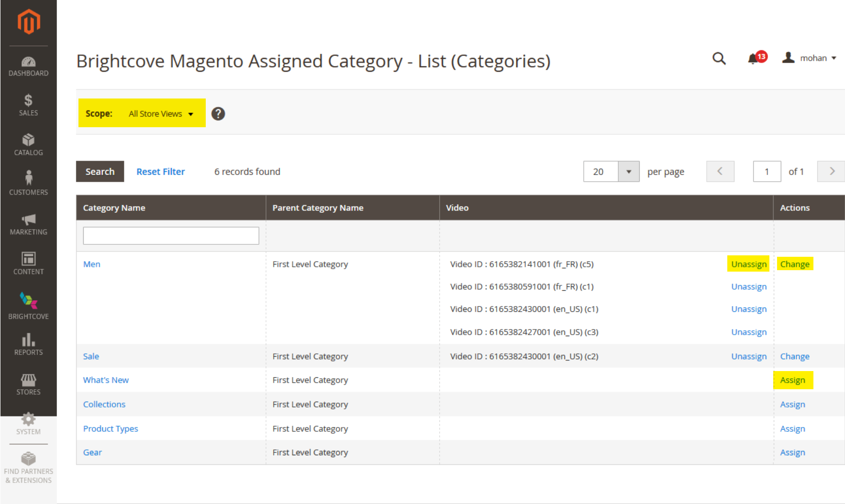Click the Reset Filter link

click(160, 171)
